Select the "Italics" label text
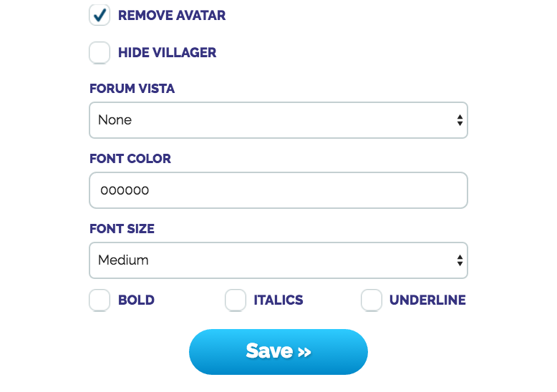The image size is (557, 392). [278, 300]
